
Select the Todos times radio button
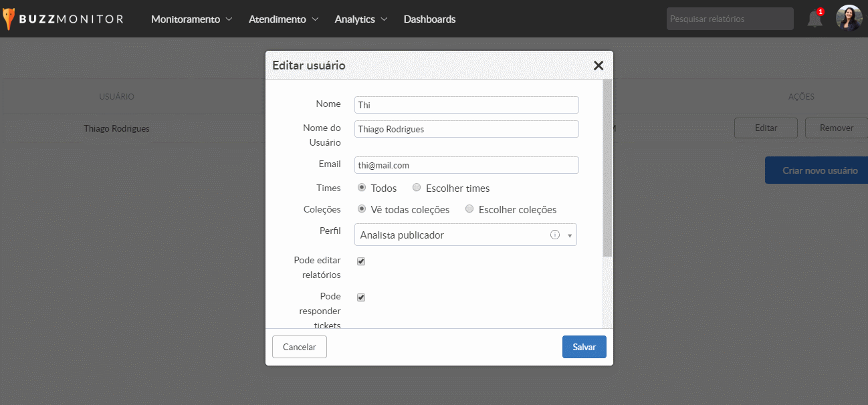[x=362, y=188]
